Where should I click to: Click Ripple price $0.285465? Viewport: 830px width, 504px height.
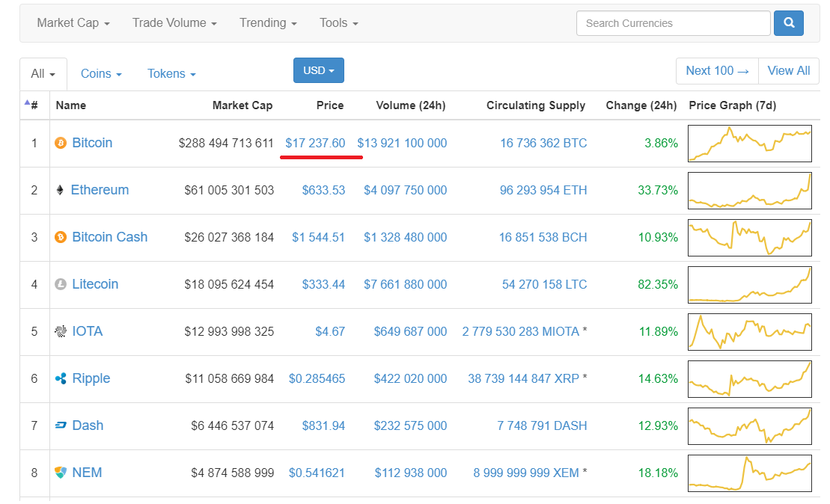pyautogui.click(x=317, y=378)
